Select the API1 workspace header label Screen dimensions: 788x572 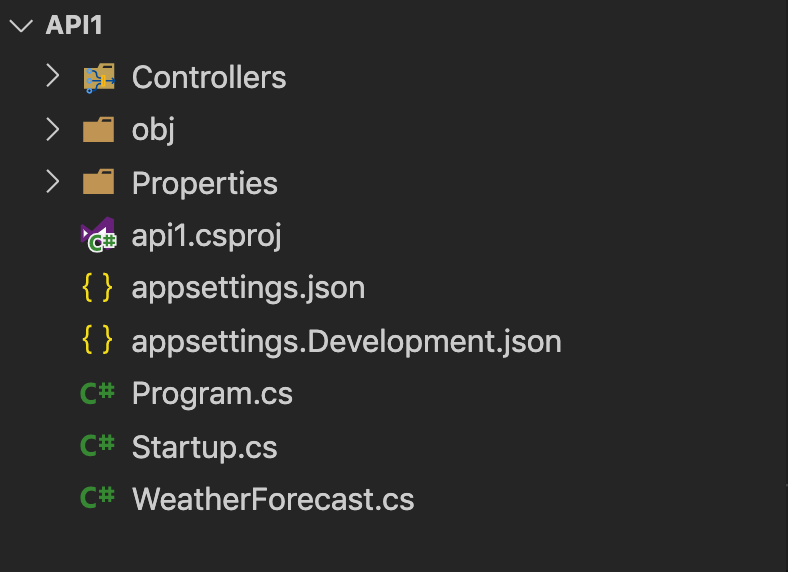[74, 26]
